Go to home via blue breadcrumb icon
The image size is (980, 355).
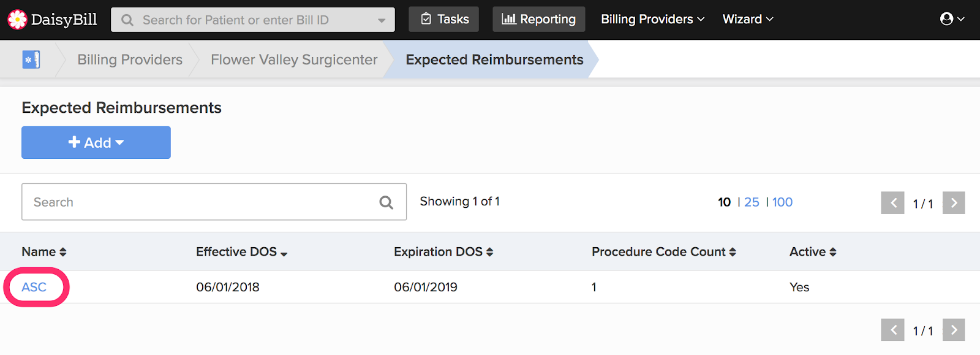pos(31,59)
